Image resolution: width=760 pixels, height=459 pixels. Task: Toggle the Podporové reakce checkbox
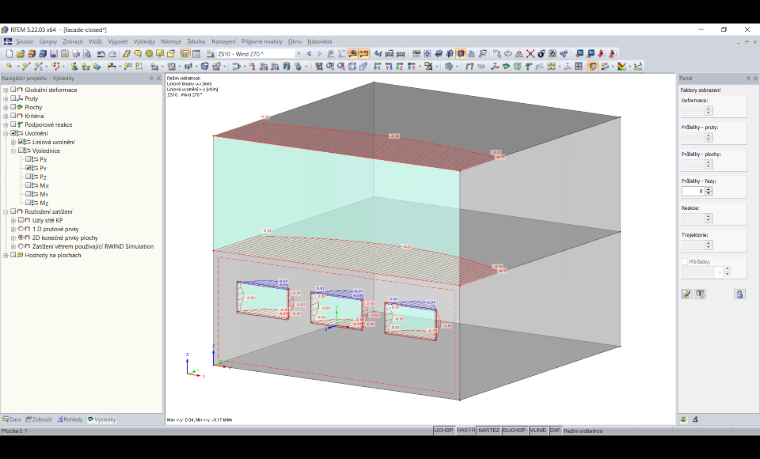tap(14, 125)
